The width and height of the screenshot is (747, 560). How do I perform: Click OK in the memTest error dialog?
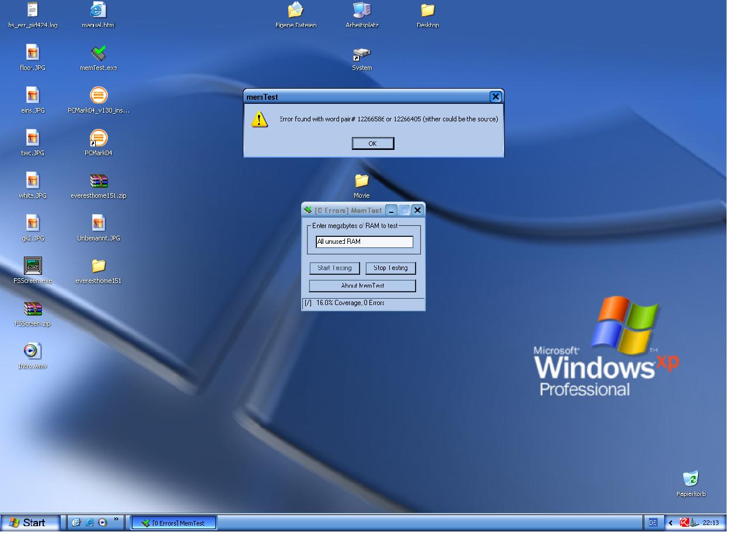tap(373, 143)
